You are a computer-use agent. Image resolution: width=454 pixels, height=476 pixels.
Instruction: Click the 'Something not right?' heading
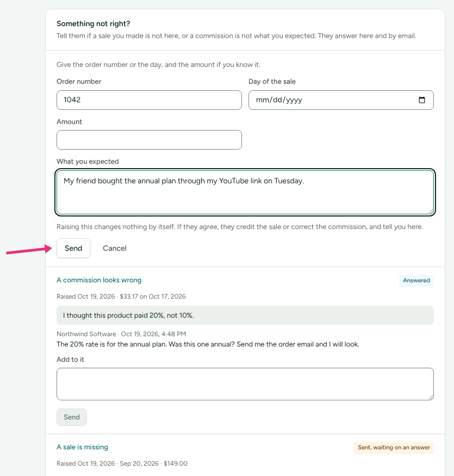click(94, 24)
